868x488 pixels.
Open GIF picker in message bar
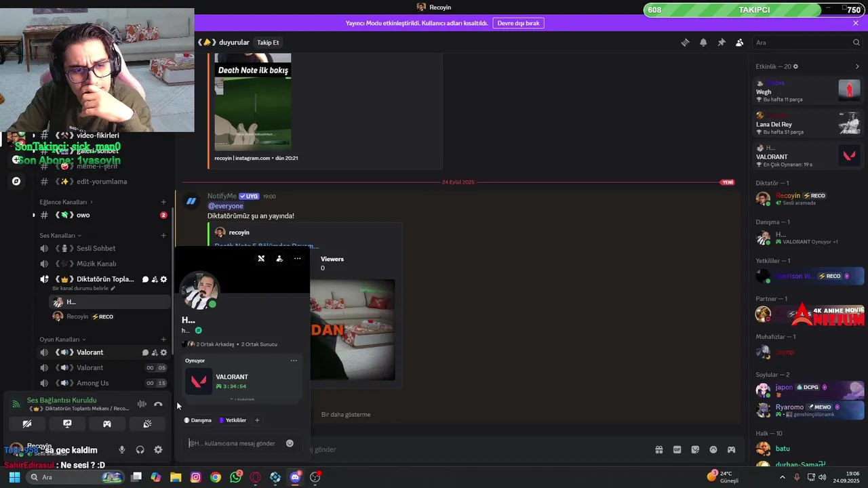click(677, 449)
